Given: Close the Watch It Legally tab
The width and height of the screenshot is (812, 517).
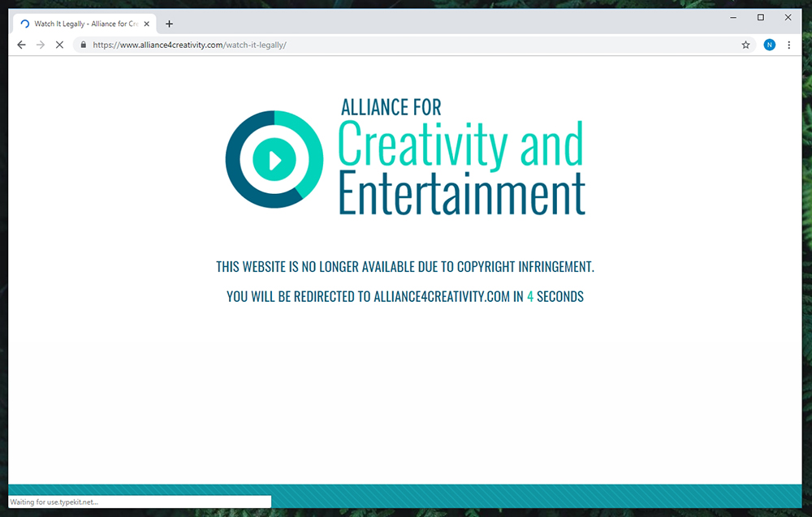Looking at the screenshot, I should (146, 24).
